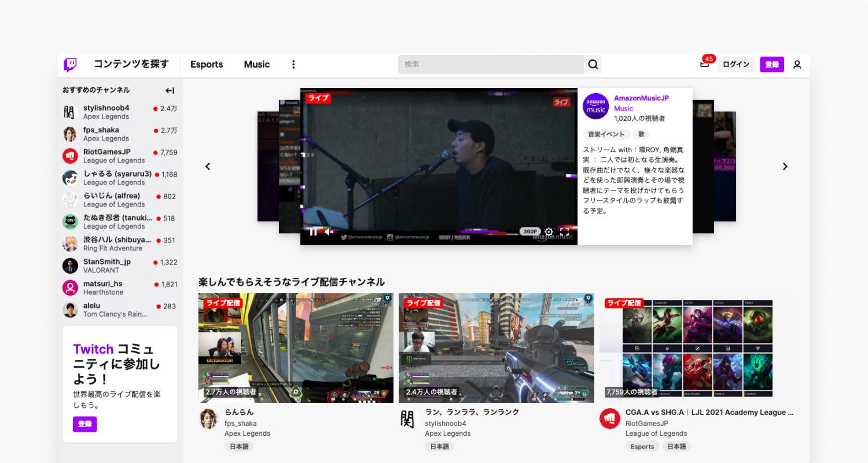The height and width of the screenshot is (463, 868).
Task: Click the ログイン login button
Action: [x=736, y=64]
